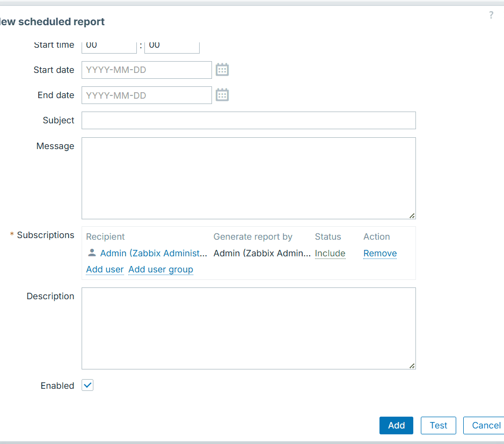Click the Add user group link

tap(160, 269)
